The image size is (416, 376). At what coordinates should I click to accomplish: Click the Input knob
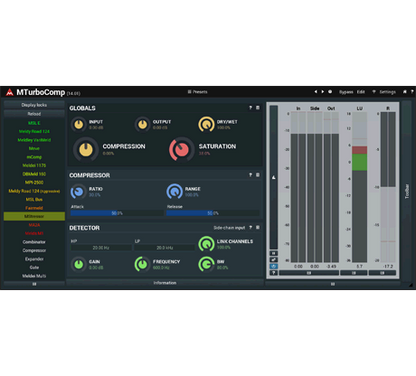coord(79,124)
